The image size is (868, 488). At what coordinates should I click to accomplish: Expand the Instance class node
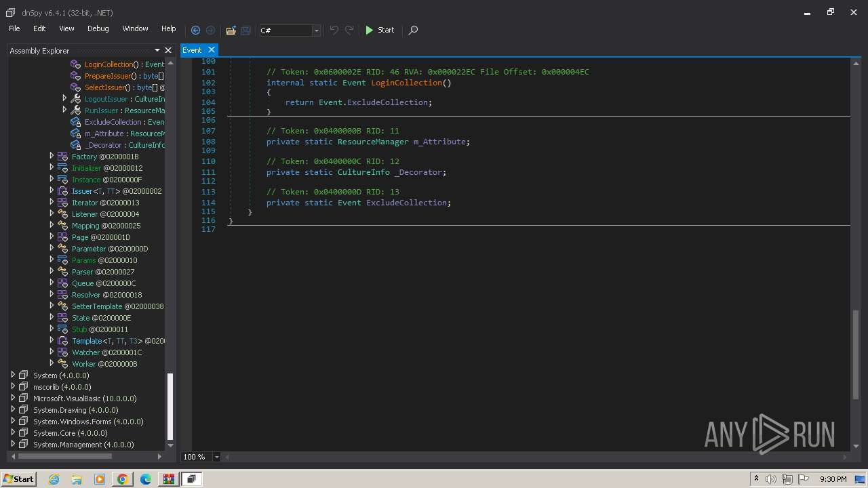pyautogui.click(x=52, y=179)
